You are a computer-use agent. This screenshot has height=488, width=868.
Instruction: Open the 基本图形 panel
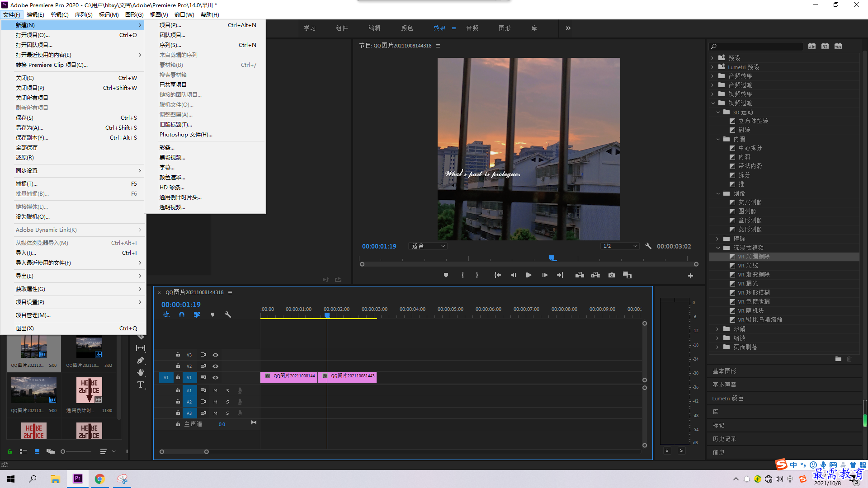724,371
